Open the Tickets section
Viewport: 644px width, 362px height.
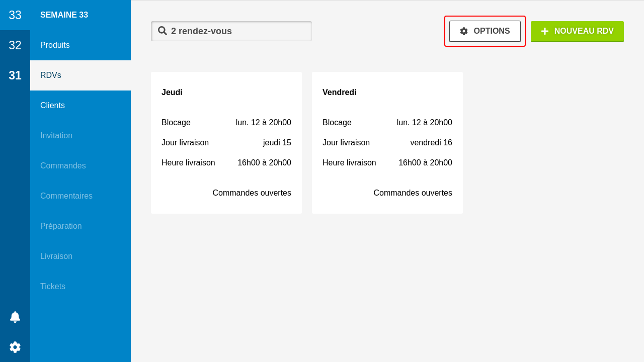80,287
